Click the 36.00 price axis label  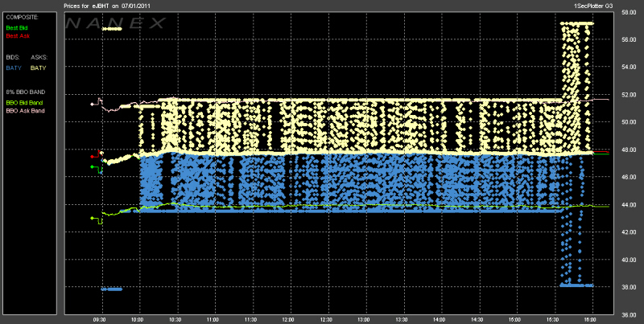click(629, 315)
